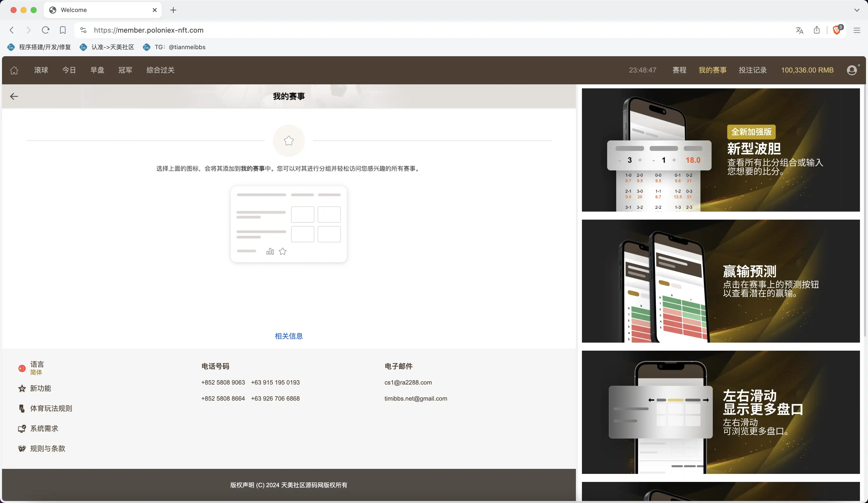Click the 100,336.00 RMB balance

(807, 70)
